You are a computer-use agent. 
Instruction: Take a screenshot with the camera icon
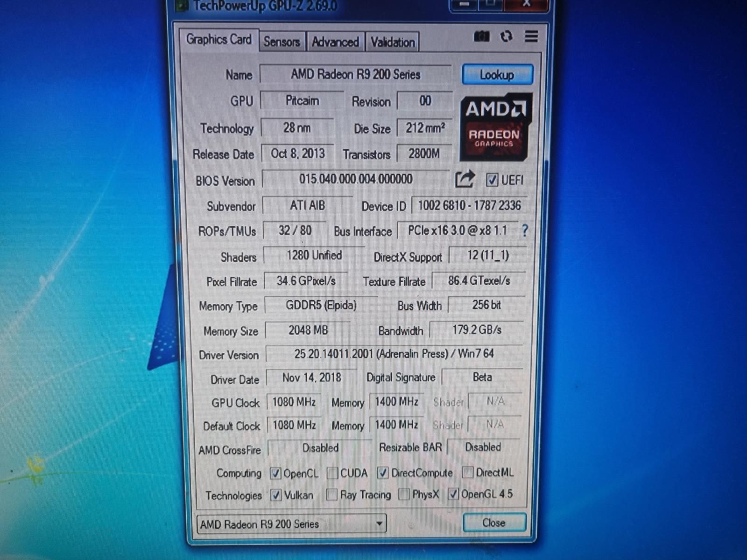coord(481,36)
